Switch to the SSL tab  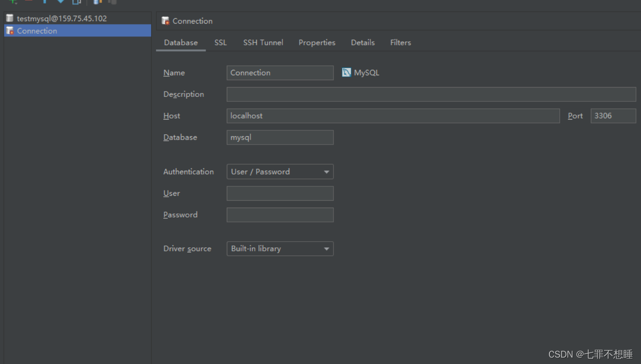click(x=220, y=43)
